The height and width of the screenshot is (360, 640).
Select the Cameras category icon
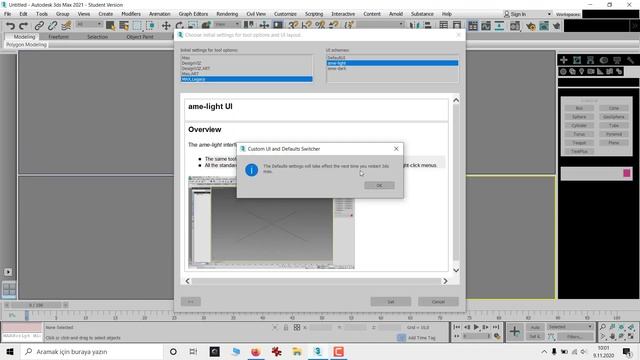(x=591, y=71)
